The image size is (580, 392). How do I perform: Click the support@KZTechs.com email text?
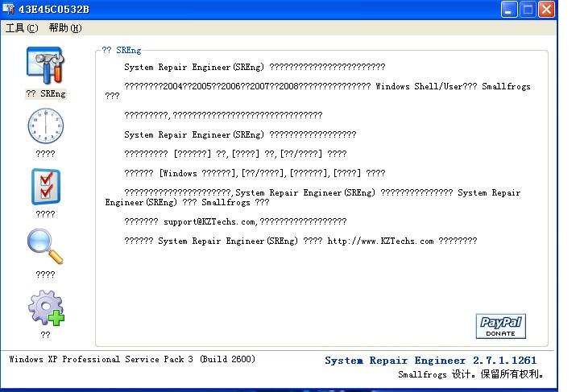point(209,221)
